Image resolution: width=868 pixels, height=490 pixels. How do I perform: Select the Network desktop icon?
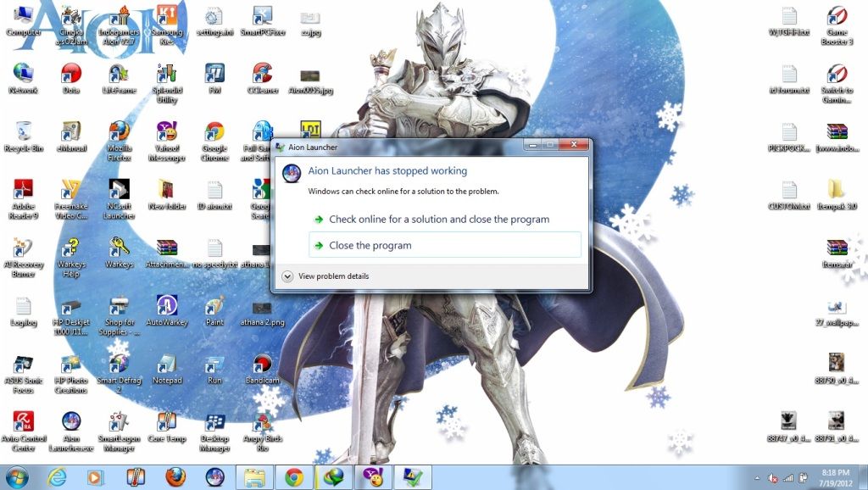[23, 77]
